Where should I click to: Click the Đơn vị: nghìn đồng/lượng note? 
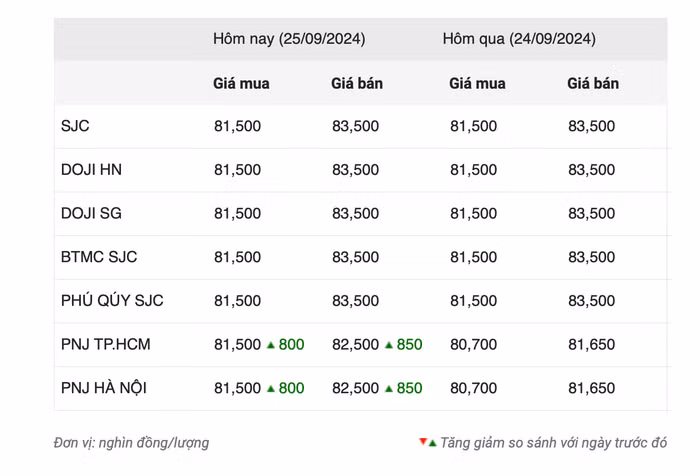coord(131,442)
